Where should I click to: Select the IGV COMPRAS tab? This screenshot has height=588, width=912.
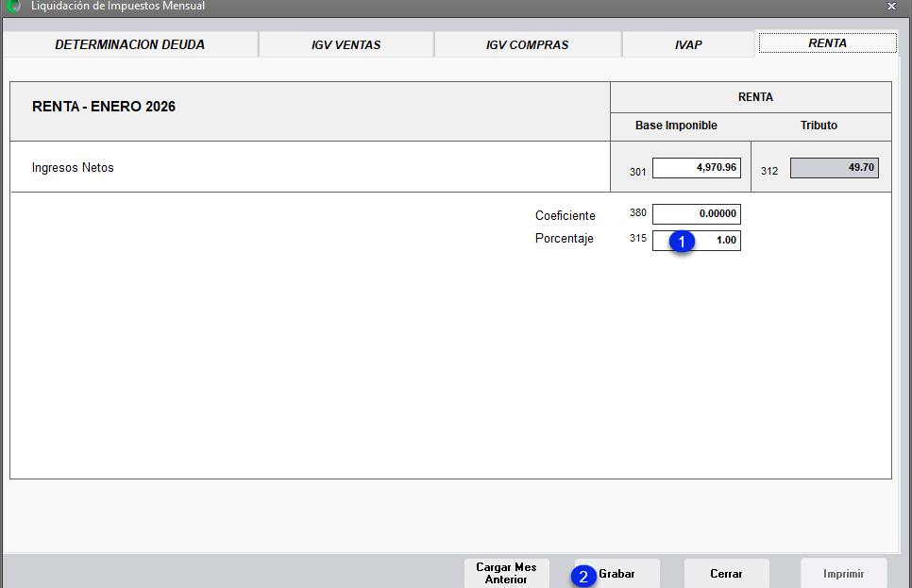pyautogui.click(x=528, y=44)
